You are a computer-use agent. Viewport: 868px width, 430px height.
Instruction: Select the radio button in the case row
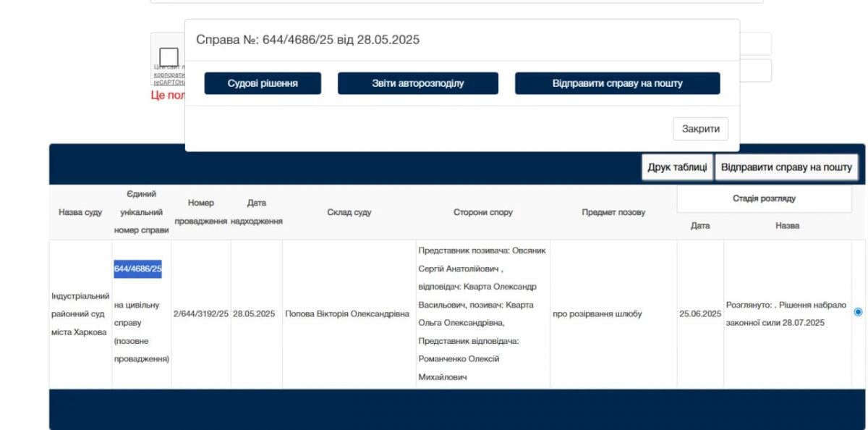[x=858, y=312]
